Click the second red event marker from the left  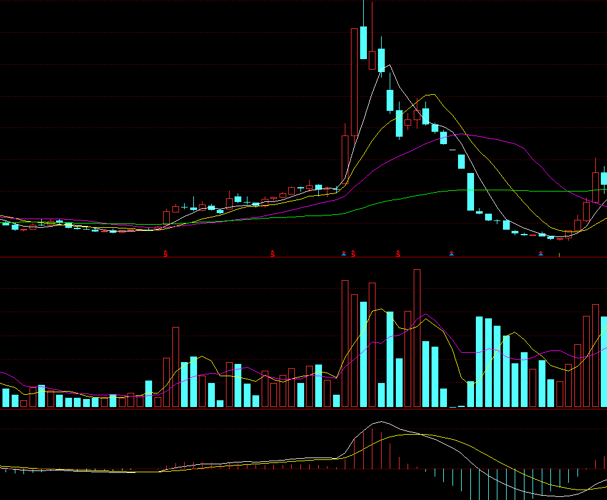271,254
